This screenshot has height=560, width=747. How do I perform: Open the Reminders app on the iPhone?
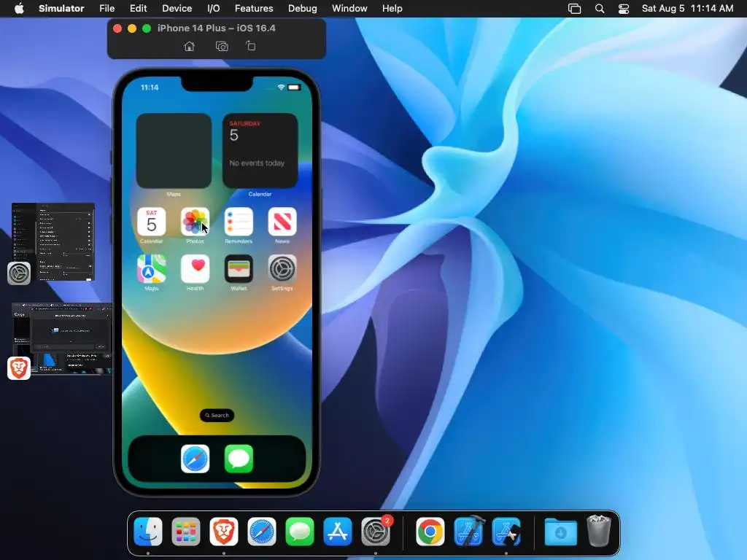[x=239, y=222]
